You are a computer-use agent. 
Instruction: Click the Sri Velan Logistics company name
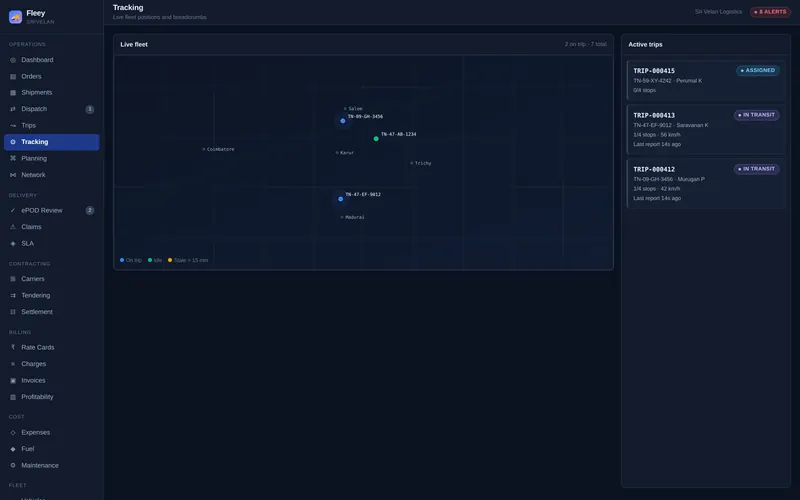pyautogui.click(x=718, y=12)
